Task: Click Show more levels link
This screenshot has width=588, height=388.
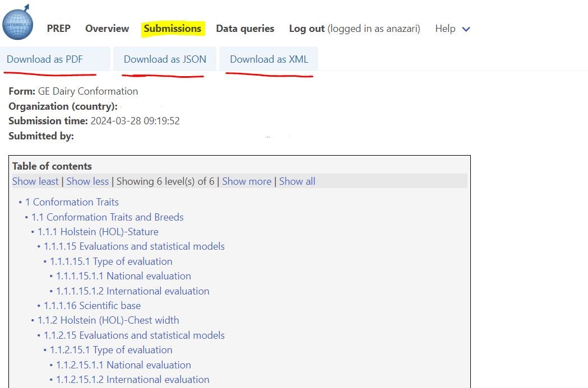Action: coord(247,181)
